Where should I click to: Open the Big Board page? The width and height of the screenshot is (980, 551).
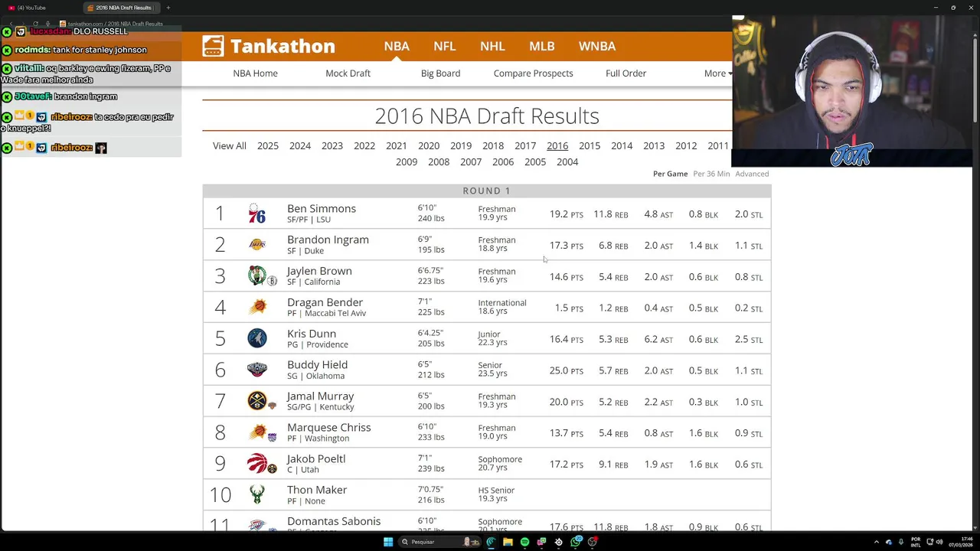pos(440,73)
